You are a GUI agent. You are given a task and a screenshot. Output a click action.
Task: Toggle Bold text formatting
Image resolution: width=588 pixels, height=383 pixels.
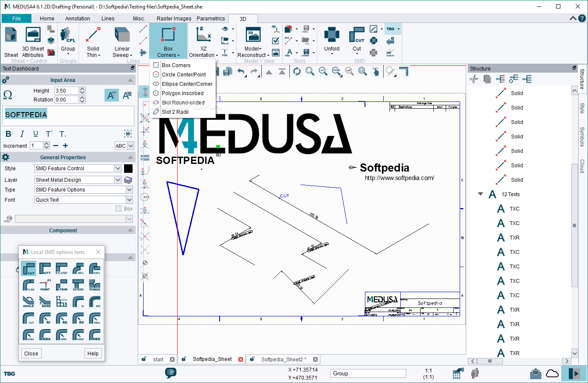coord(8,134)
